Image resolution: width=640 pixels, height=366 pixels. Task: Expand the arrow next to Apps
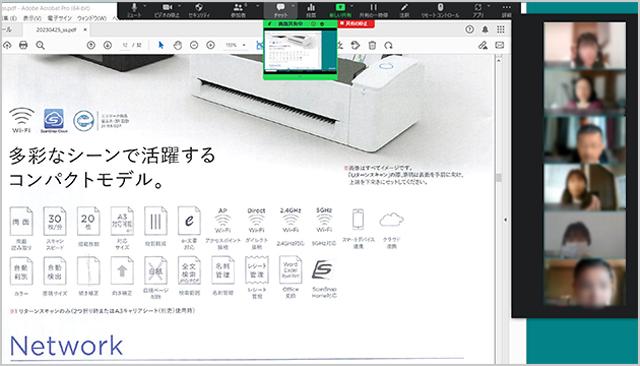pos(489,6)
